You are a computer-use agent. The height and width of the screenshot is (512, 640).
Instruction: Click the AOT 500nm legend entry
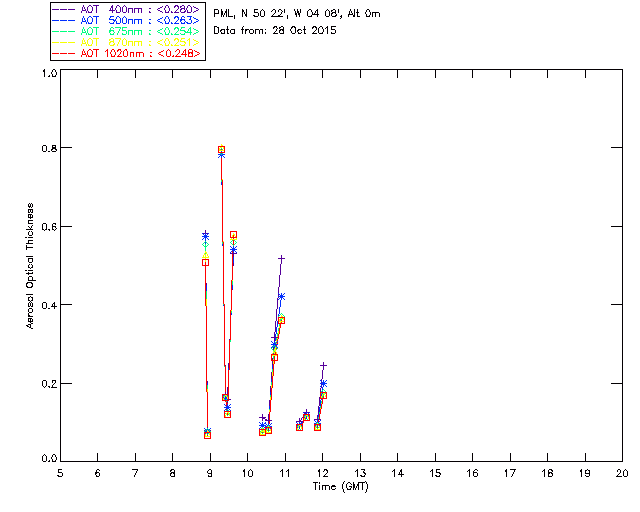tap(127, 20)
